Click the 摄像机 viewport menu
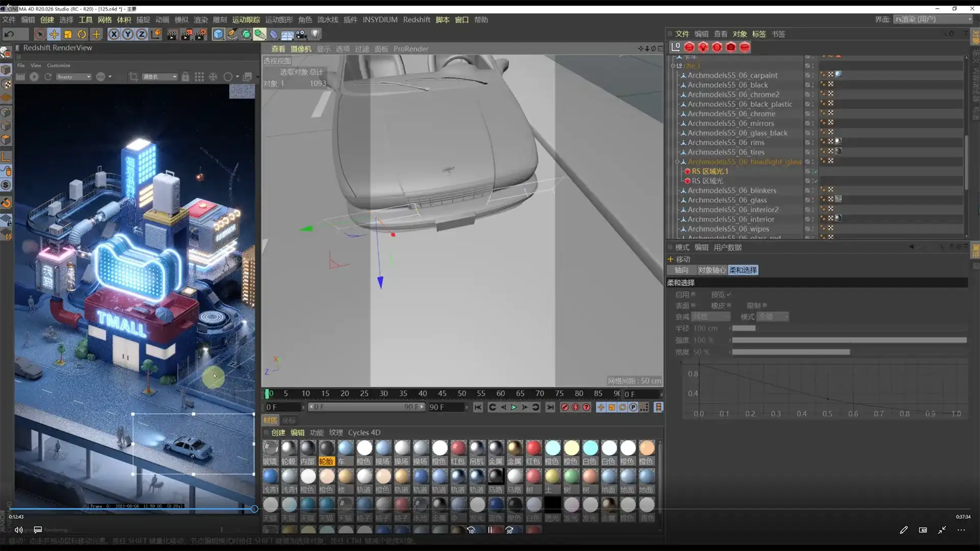This screenshot has width=980, height=551. pos(301,49)
